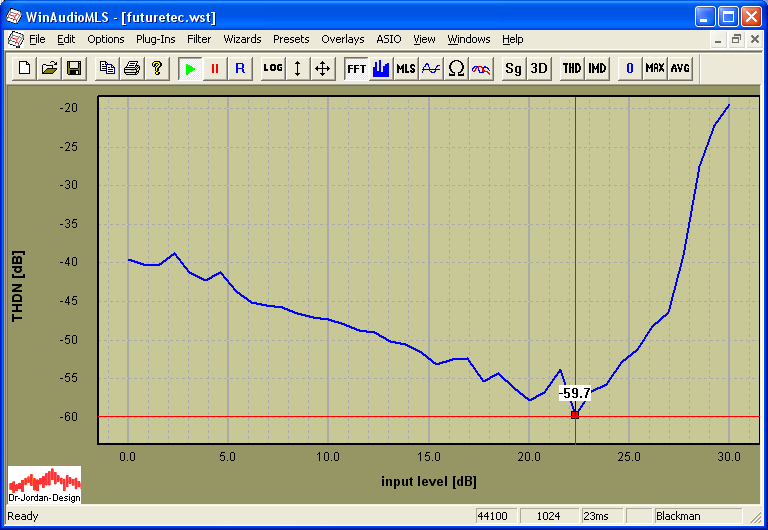Pause measurement with the red pause button
Viewport: 768px width, 530px height.
[214, 68]
